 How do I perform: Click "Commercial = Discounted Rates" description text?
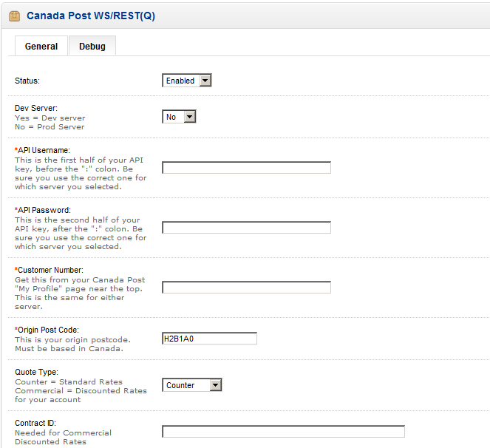[x=81, y=390]
